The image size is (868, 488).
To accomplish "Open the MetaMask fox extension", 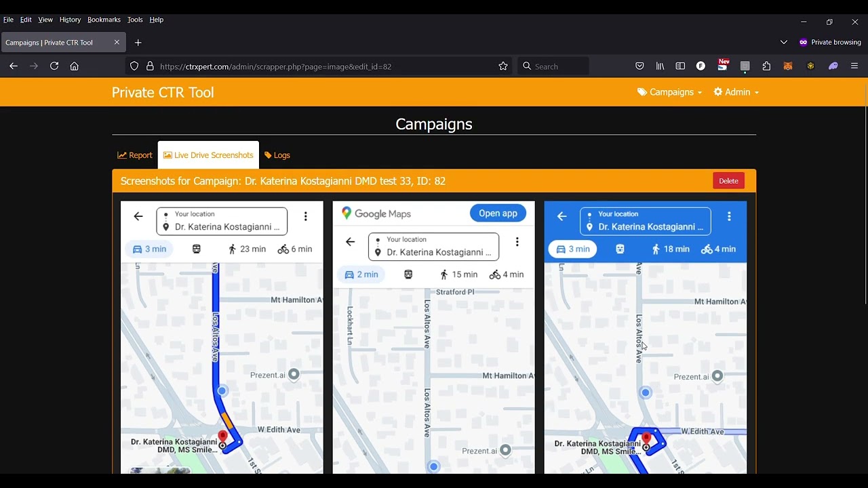I will (788, 66).
